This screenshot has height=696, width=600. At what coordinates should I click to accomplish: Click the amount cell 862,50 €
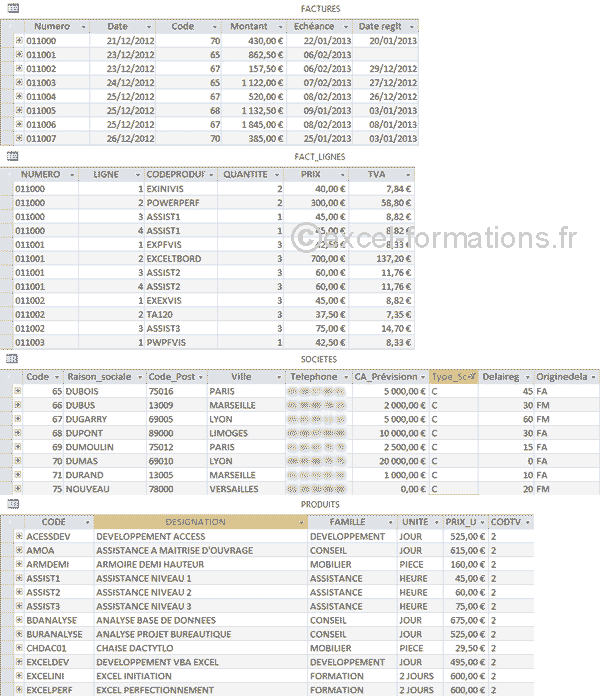click(x=254, y=55)
